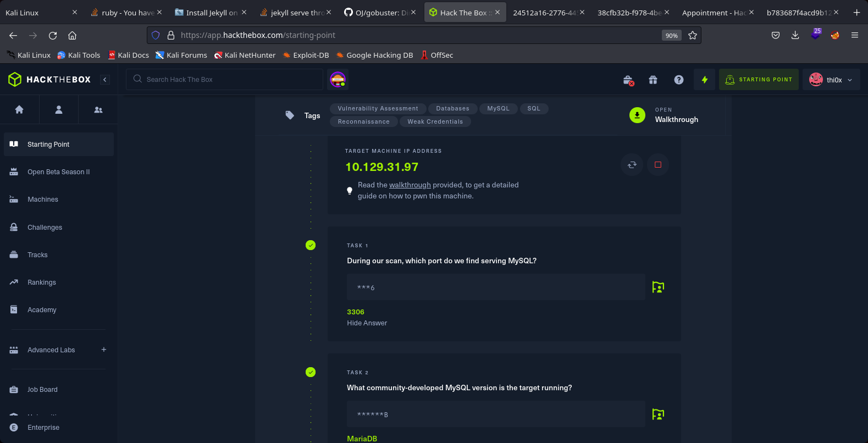Reload the page
Screen dimensions: 868x443
[53, 35]
